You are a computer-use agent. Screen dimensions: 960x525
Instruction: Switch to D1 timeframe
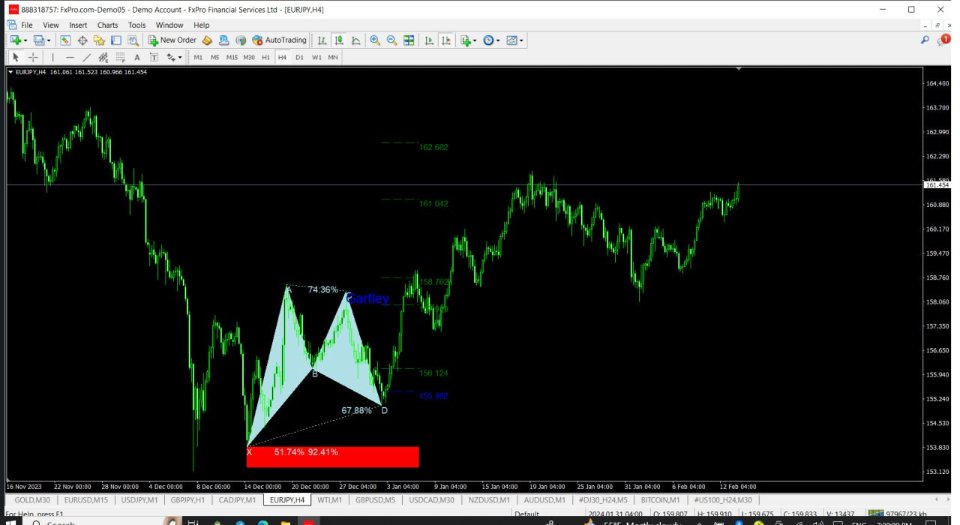coord(299,58)
